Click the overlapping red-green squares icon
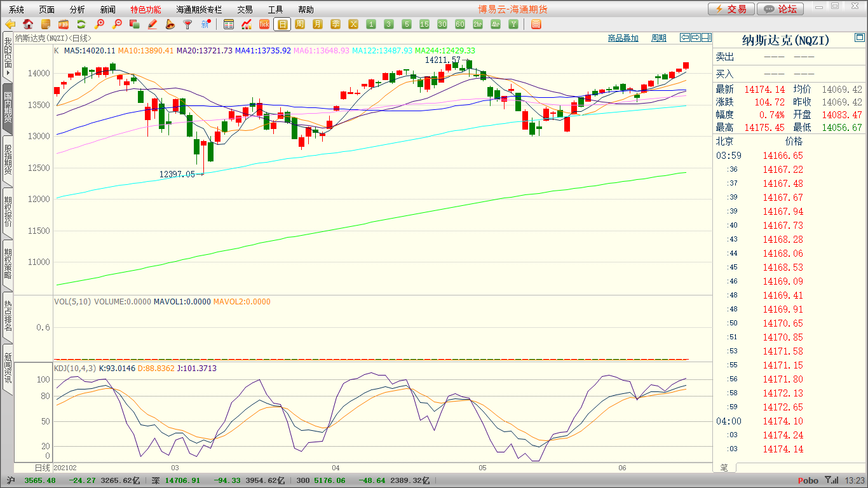 (x=134, y=25)
